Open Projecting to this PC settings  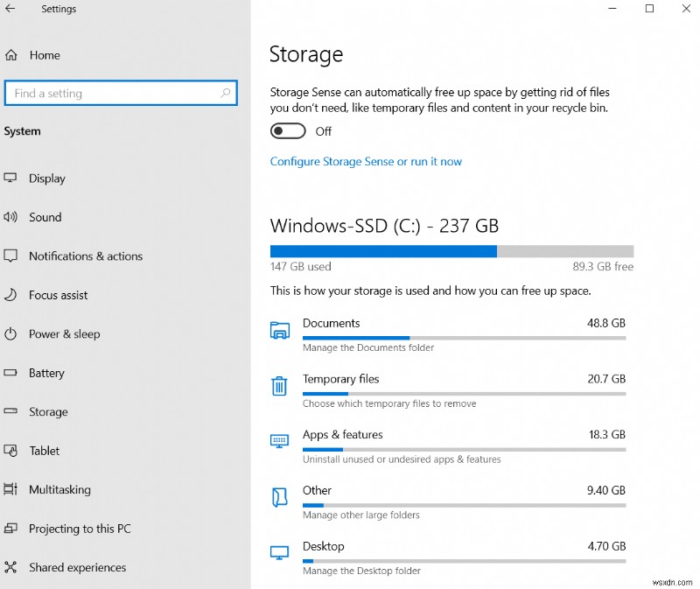(80, 529)
